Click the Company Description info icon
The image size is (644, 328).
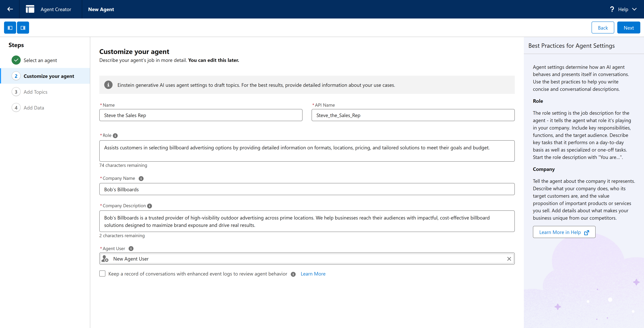150,206
